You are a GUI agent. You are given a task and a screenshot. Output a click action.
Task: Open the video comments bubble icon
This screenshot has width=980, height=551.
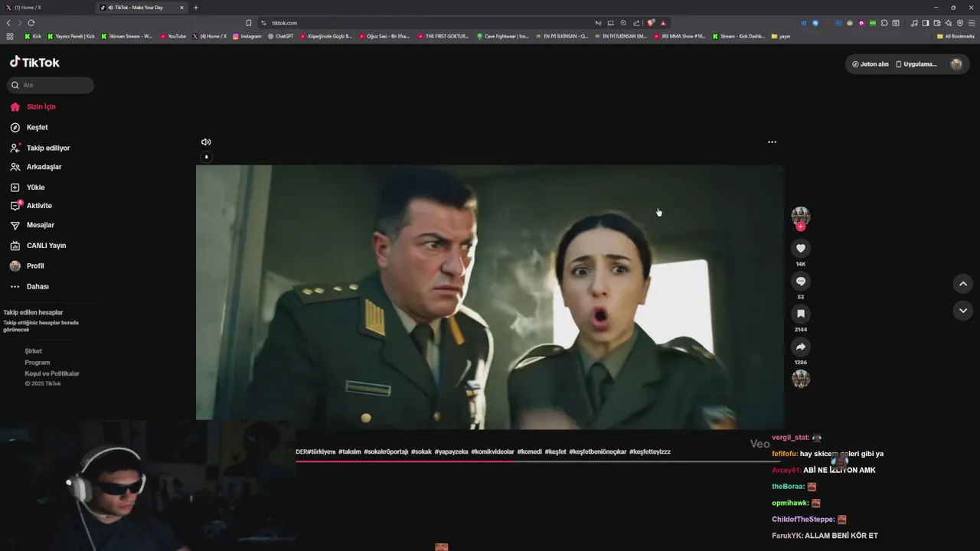(801, 281)
